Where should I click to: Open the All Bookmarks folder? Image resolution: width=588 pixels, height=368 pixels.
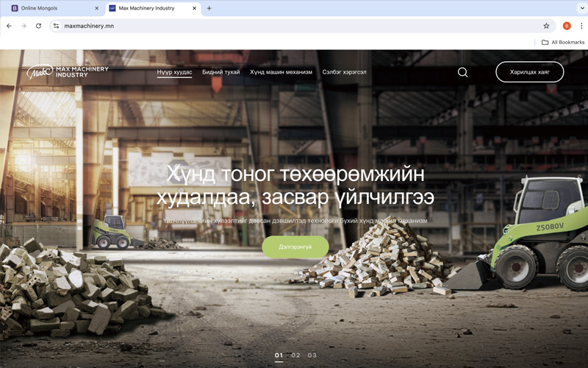pyautogui.click(x=563, y=43)
